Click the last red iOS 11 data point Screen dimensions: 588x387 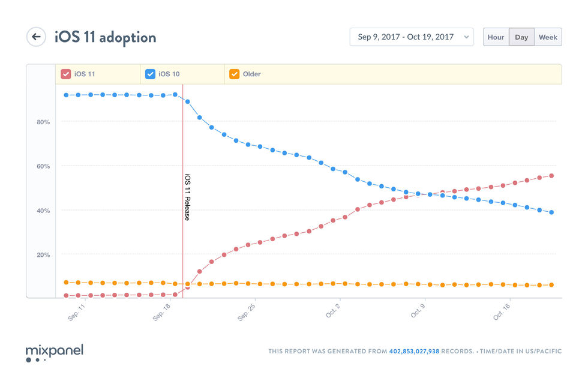[x=551, y=176]
